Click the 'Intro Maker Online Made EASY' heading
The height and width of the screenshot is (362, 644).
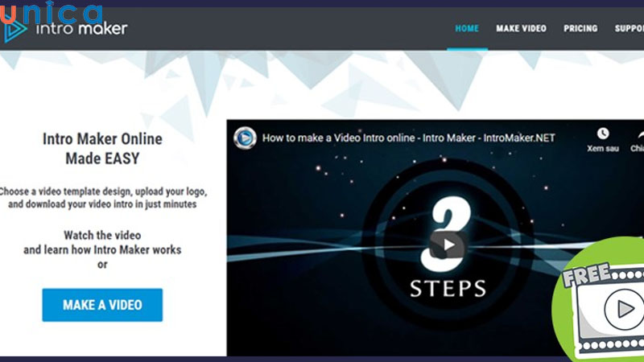click(103, 149)
